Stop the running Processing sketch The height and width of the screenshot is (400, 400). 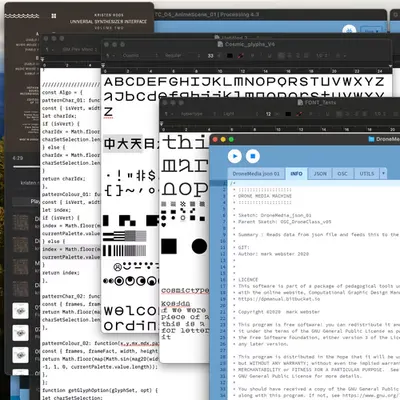click(x=253, y=156)
